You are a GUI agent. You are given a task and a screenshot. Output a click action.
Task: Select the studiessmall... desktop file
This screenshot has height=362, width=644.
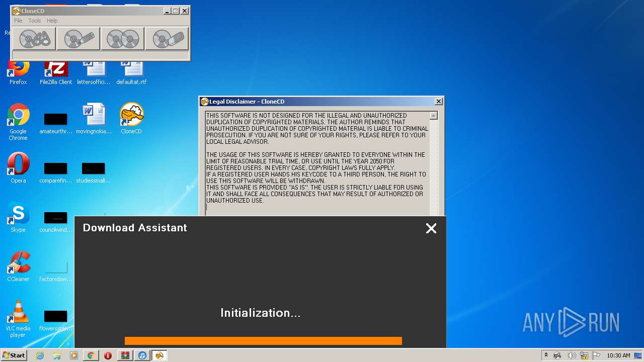(x=94, y=172)
